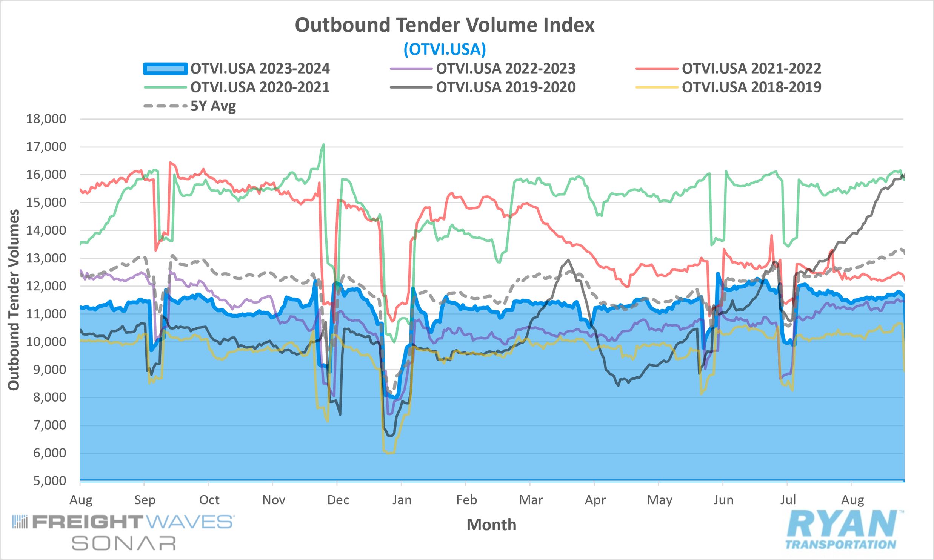Click the 8,000 y-axis label
The height and width of the screenshot is (560, 934).
50,397
